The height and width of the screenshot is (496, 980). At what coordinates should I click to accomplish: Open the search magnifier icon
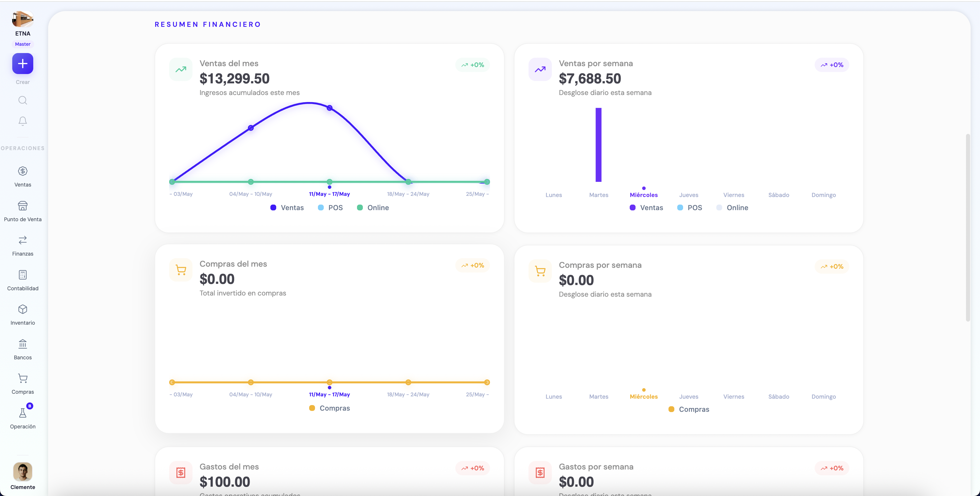pyautogui.click(x=22, y=100)
